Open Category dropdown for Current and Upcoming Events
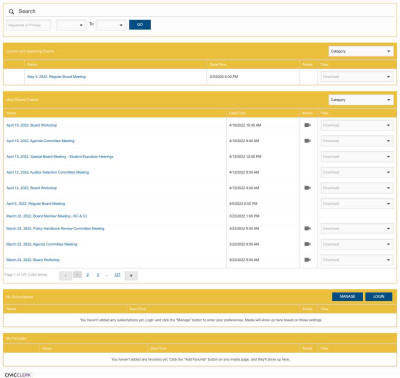Image resolution: width=400 pixels, height=378 pixels. pyautogui.click(x=361, y=51)
